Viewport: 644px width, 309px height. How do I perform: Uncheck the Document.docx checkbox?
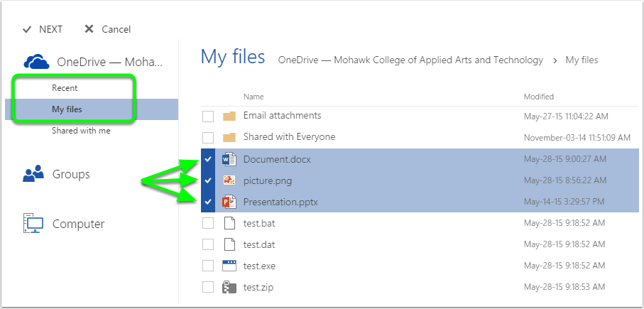pyautogui.click(x=207, y=160)
